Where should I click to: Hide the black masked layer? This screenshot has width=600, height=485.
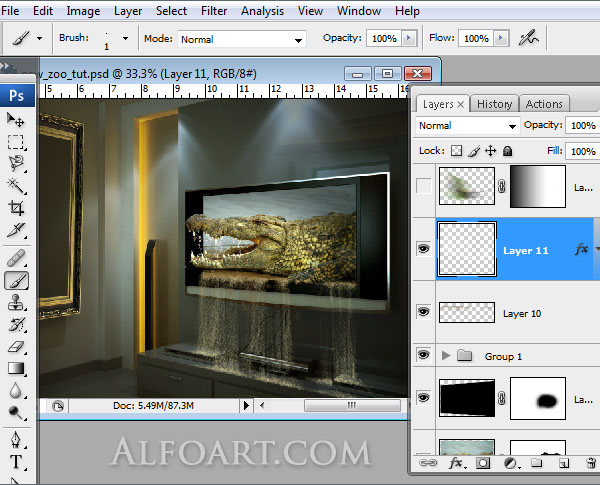(423, 398)
